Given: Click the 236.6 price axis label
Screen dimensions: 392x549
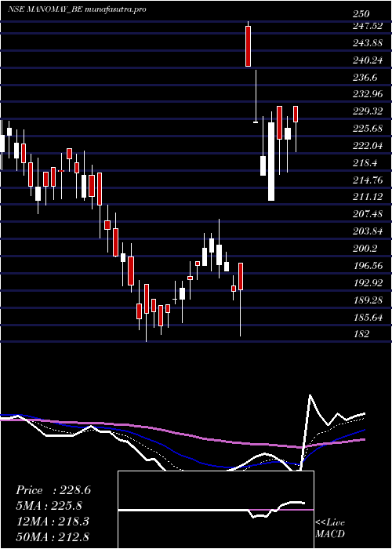Looking at the screenshot, I should 365,78.
